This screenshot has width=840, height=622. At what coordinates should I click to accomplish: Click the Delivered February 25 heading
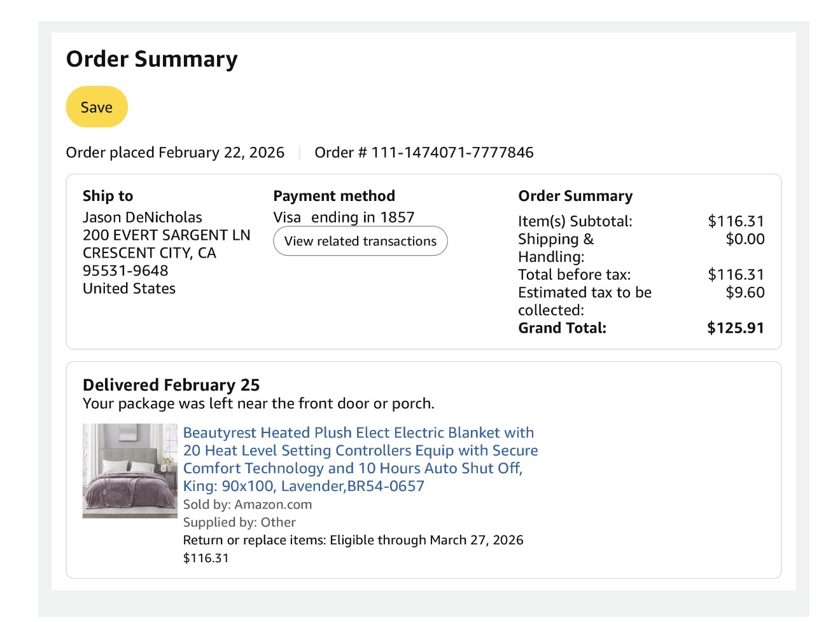[171, 385]
